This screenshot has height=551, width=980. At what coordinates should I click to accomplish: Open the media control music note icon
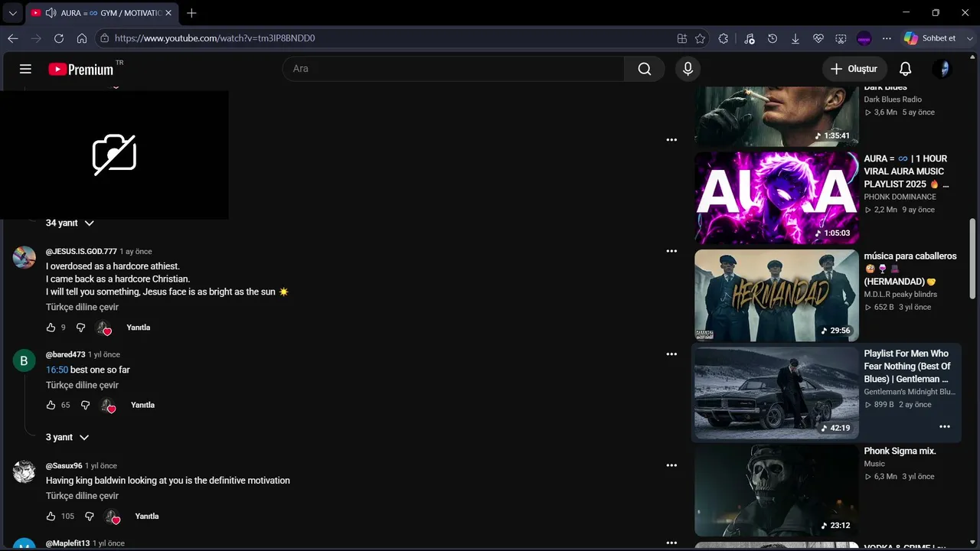click(750, 38)
